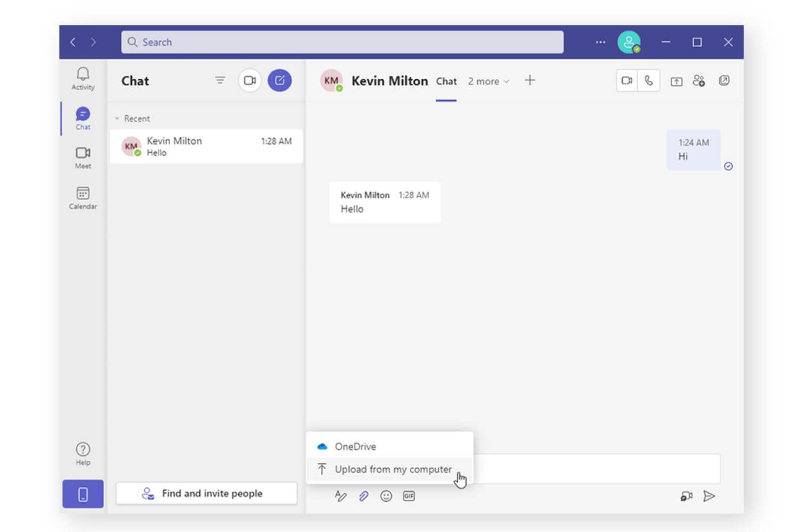
Task: Open Settings and more ellipsis menu
Action: click(601, 42)
